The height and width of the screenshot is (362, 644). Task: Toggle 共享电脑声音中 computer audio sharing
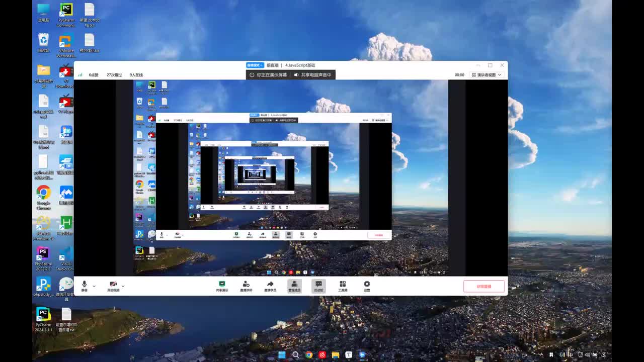tap(312, 75)
